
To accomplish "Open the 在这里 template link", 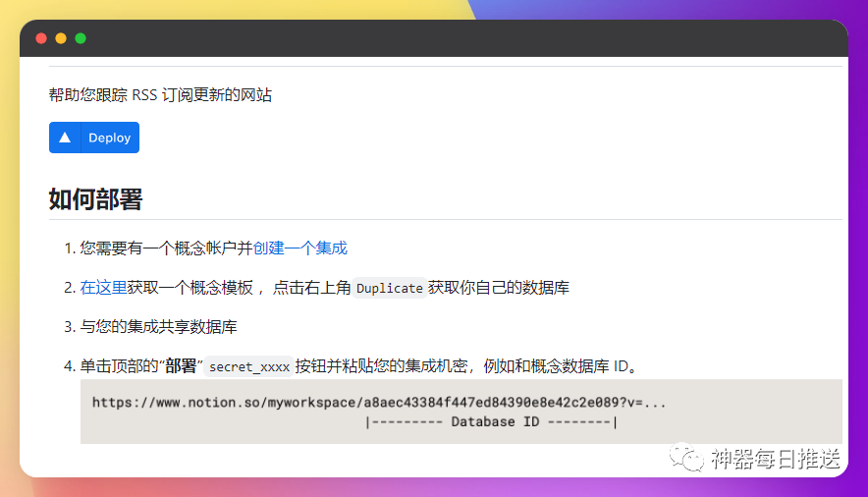I will [103, 287].
